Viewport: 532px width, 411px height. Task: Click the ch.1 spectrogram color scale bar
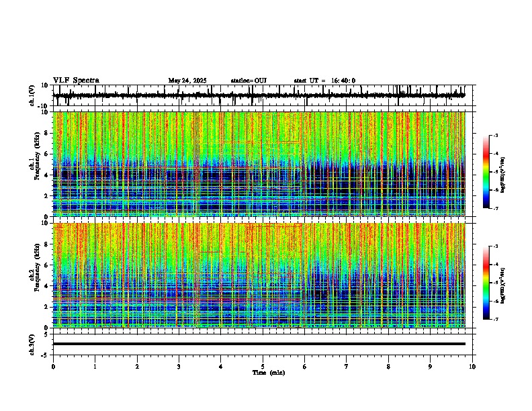[486, 172]
